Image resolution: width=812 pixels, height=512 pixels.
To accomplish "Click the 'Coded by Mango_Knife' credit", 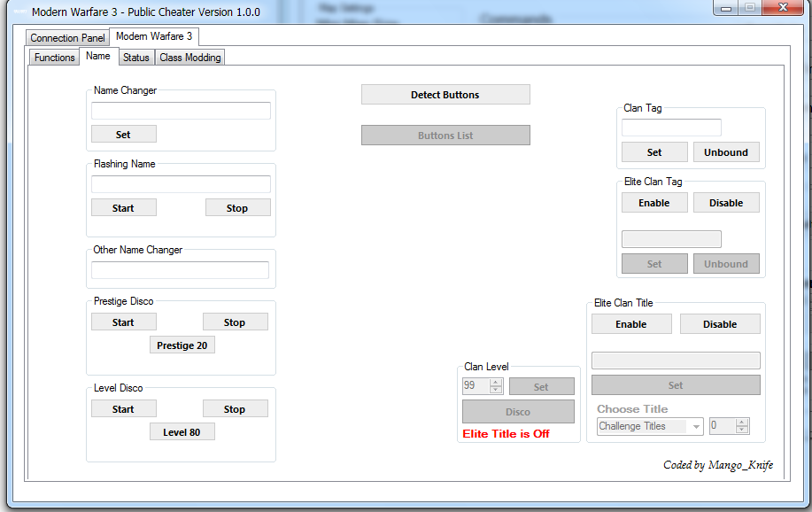I will point(718,465).
